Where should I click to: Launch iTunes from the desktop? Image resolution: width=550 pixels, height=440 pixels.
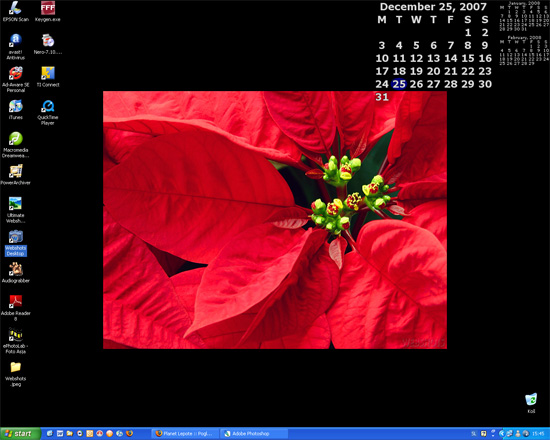pos(15,109)
